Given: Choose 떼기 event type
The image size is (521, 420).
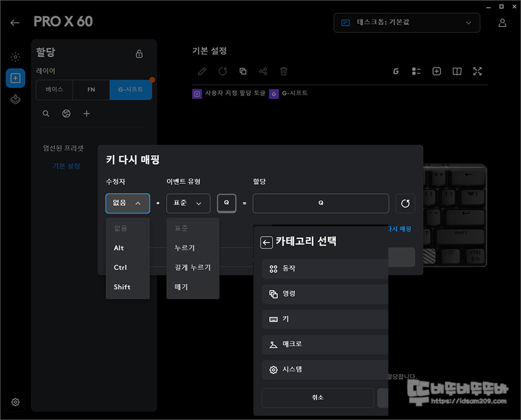Looking at the screenshot, I should click(x=193, y=287).
